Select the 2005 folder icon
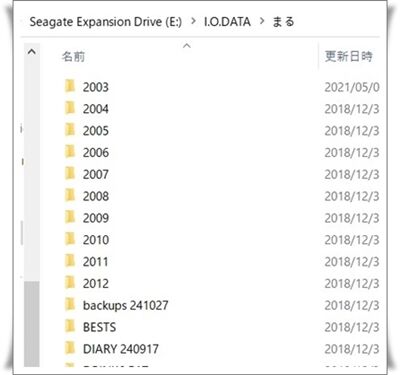Image resolution: width=400 pixels, height=375 pixels. point(70,130)
